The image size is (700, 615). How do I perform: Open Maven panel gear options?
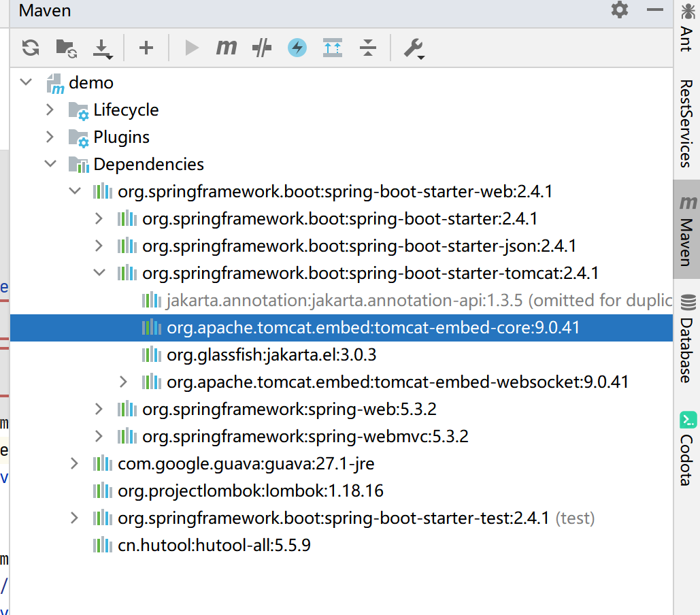(x=620, y=10)
